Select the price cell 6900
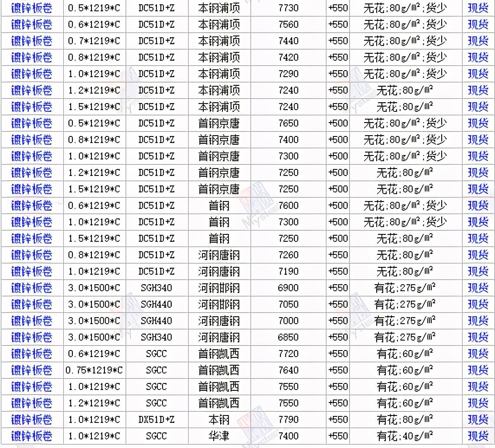Image resolution: width=495 pixels, height=448 pixels. [288, 288]
